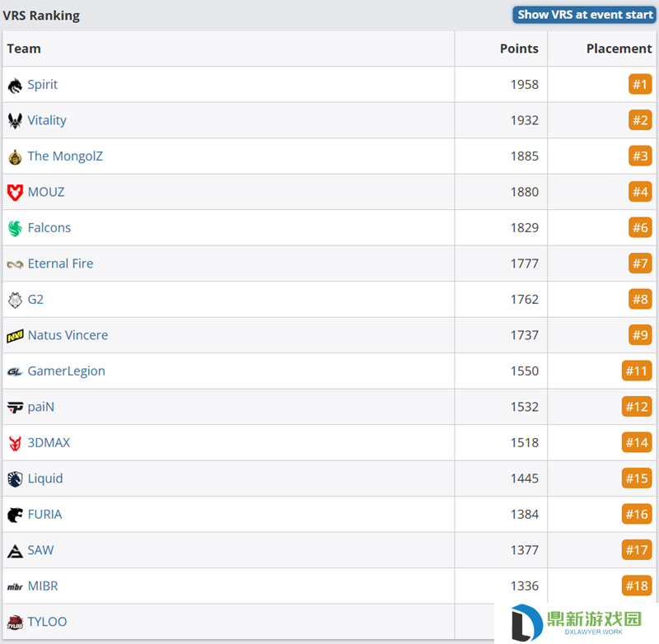Click the #16 placement badge
This screenshot has width=659, height=644.
(x=637, y=514)
